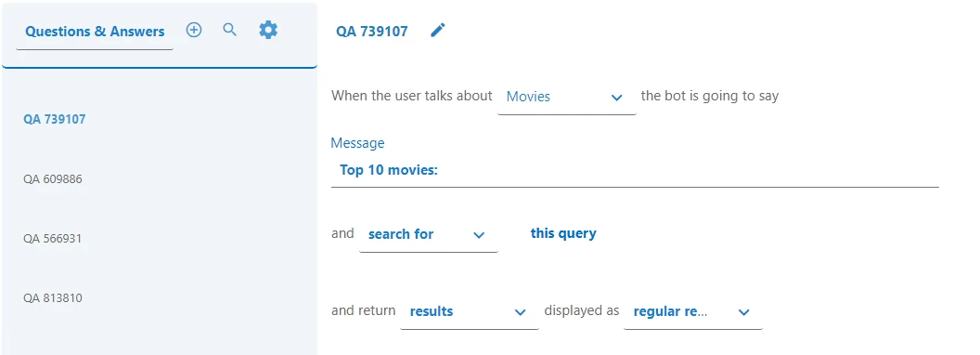
Task: Click the 'this query' link
Action: 563,233
